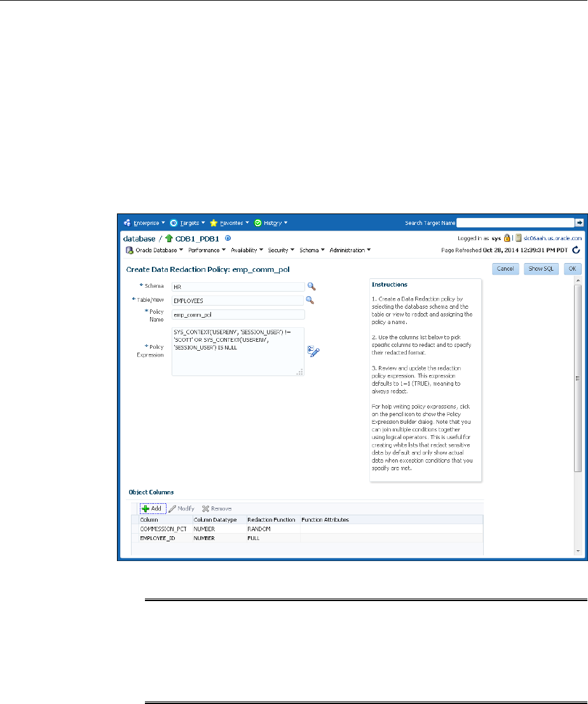Open the Enterprise menu
The width and height of the screenshot is (588, 704).
[x=149, y=222]
